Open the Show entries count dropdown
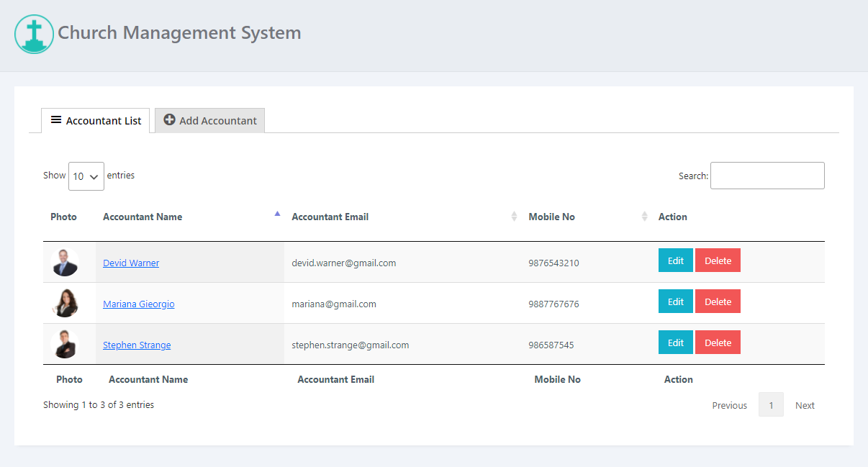 click(x=86, y=176)
